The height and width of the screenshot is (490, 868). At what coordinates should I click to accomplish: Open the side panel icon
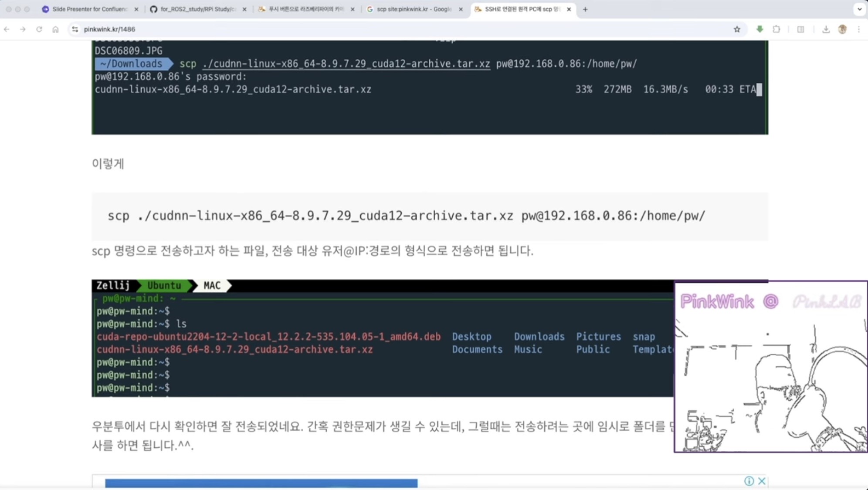click(800, 29)
